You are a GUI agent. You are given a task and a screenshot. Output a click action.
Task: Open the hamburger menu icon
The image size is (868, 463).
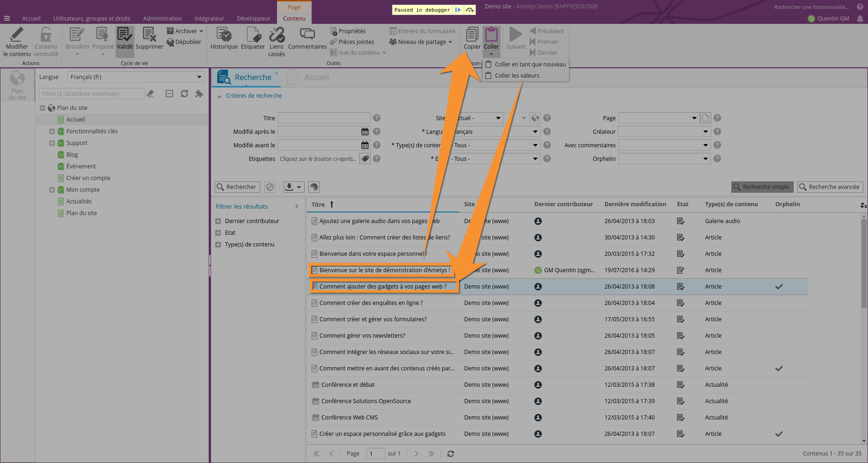point(7,19)
